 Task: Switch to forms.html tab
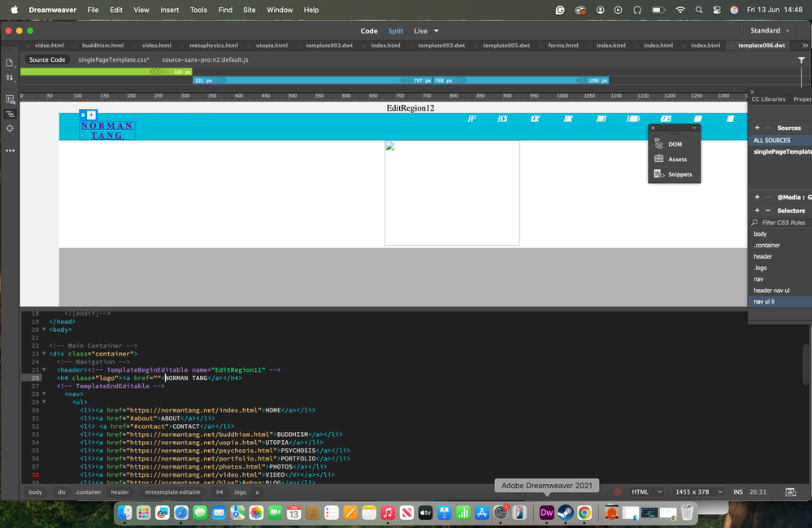coord(563,46)
